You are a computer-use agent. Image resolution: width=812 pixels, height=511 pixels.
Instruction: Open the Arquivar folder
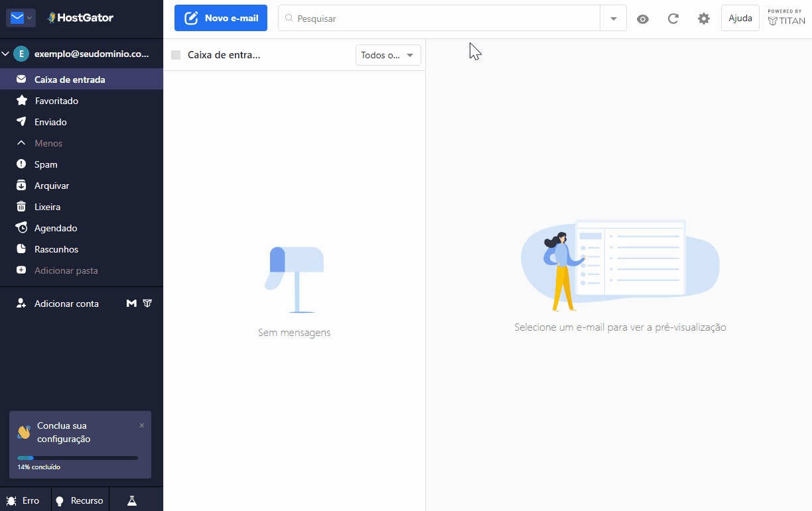pyautogui.click(x=82, y=186)
